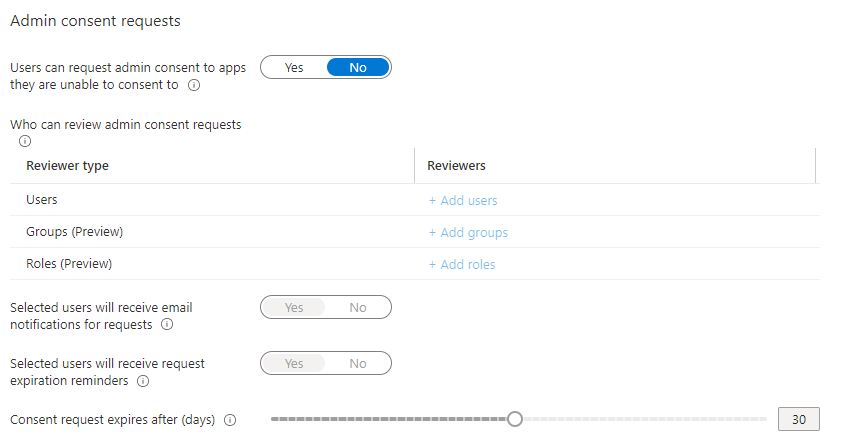The height and width of the screenshot is (446, 842).
Task: Click info icon under 'Who can review admin consent requests'
Action: [x=25, y=141]
